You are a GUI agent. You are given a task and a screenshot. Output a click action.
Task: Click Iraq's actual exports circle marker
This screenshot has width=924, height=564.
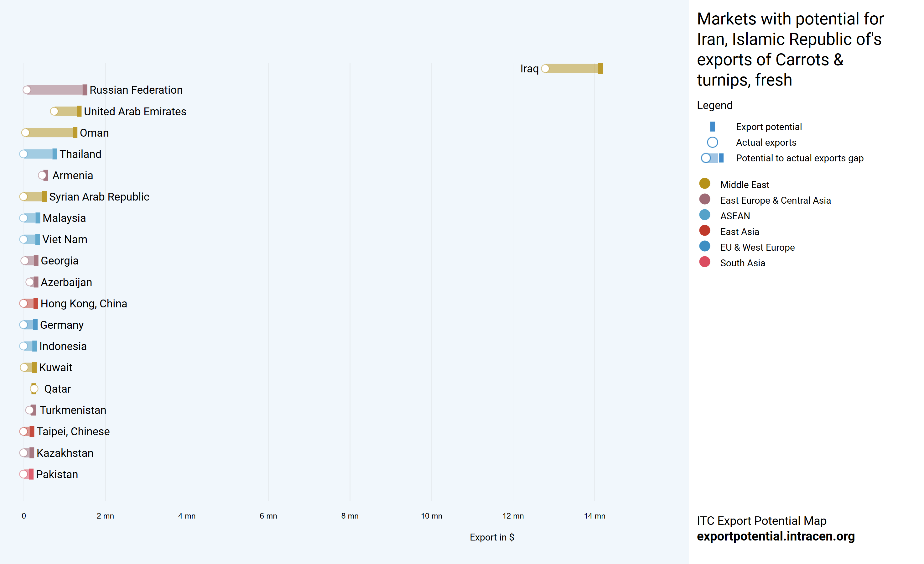pos(546,69)
